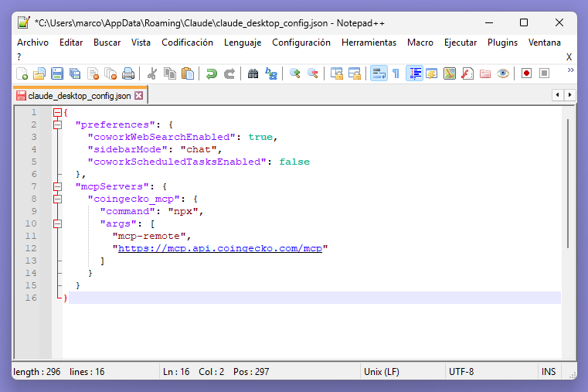The height and width of the screenshot is (392, 588).
Task: Click the Zoom in magnifier icon
Action: 294,73
